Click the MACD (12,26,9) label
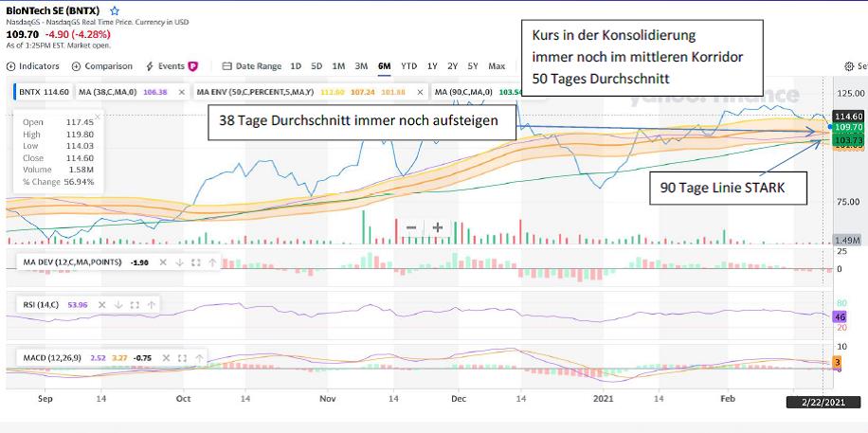The image size is (868, 433). (x=52, y=358)
